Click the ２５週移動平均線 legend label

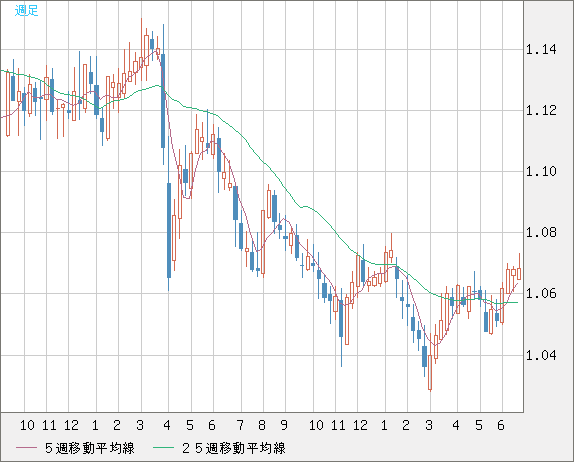coord(234,448)
